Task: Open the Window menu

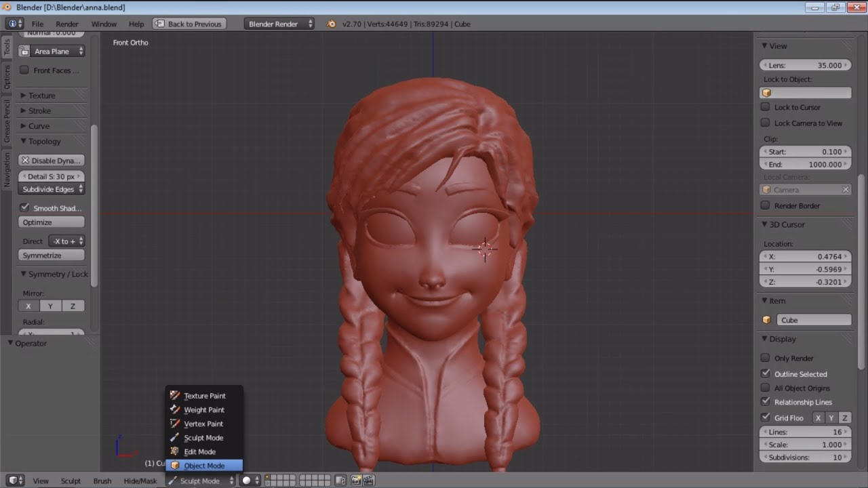Action: (104, 24)
